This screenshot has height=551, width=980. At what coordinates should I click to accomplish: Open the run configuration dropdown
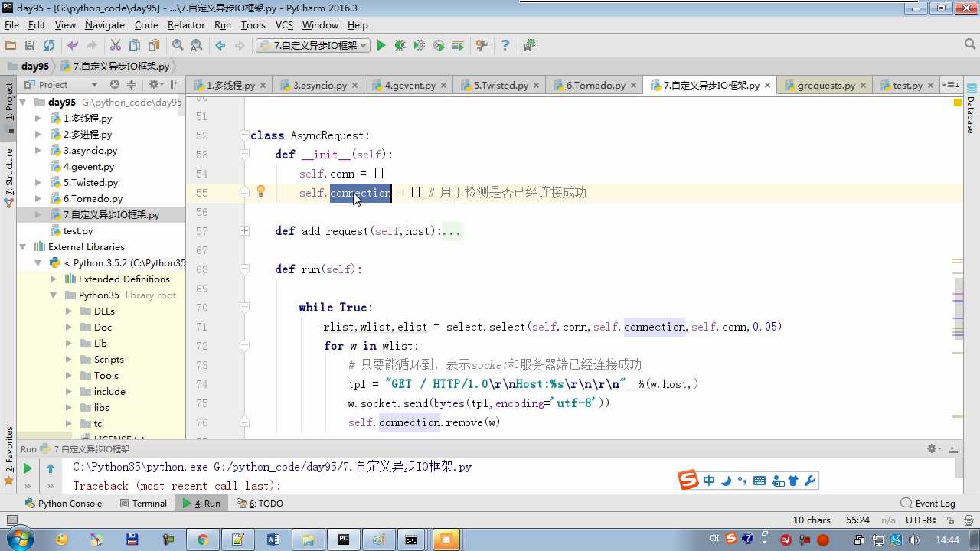tap(313, 46)
